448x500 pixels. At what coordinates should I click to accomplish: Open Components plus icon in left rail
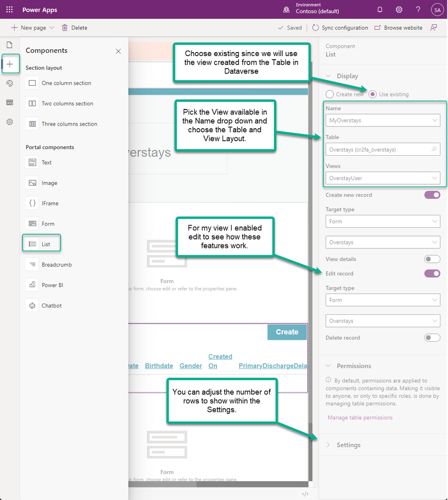10,64
